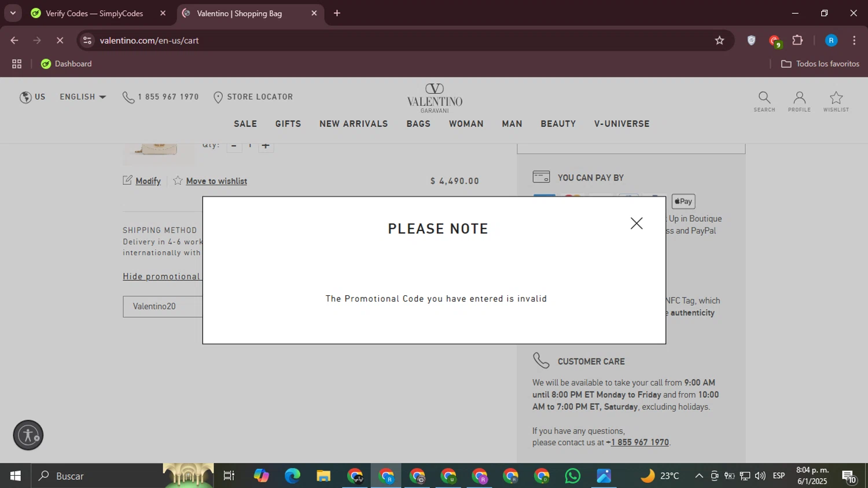
Task: Open the apps grid in bookmarks bar
Action: 17,64
